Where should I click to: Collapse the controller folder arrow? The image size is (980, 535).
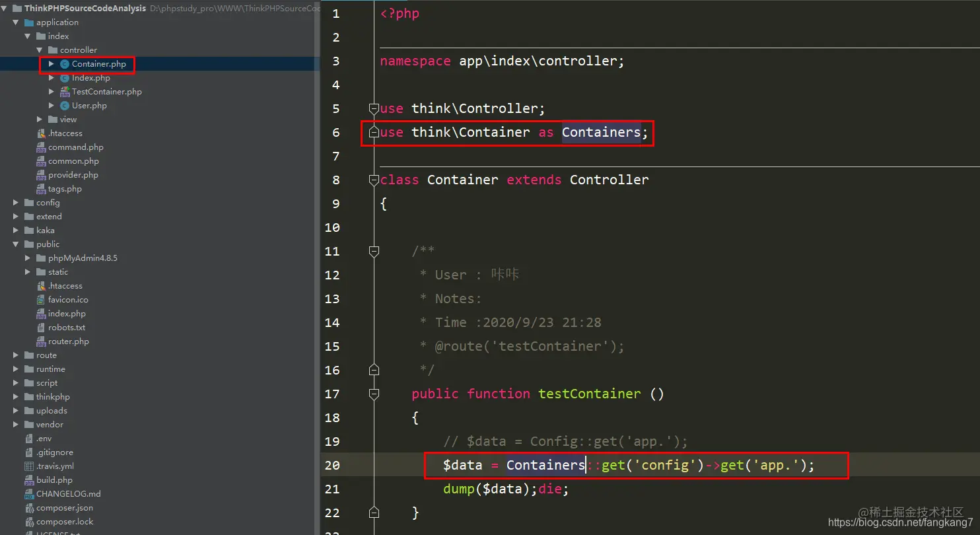[x=40, y=50]
